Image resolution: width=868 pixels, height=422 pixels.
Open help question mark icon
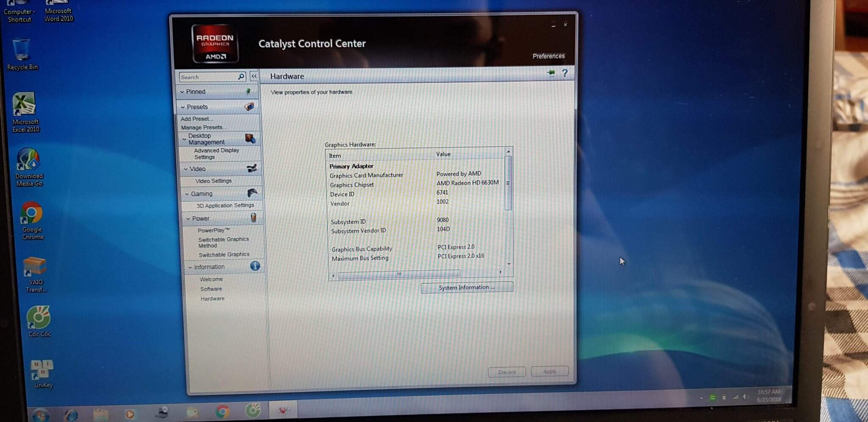(x=565, y=73)
